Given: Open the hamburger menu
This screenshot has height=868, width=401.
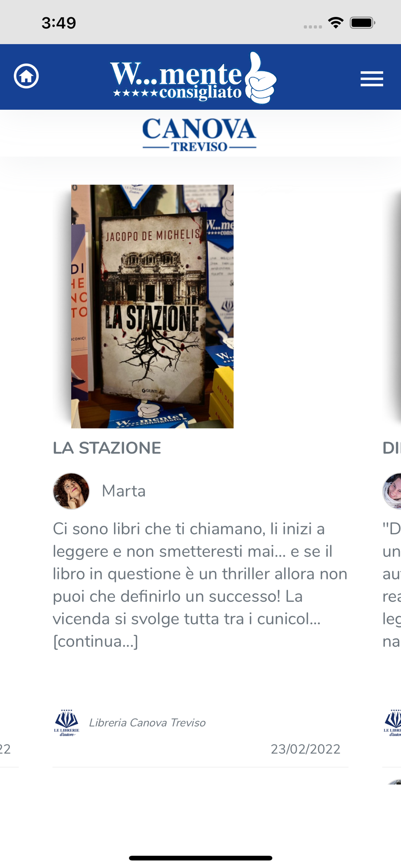Looking at the screenshot, I should (371, 79).
